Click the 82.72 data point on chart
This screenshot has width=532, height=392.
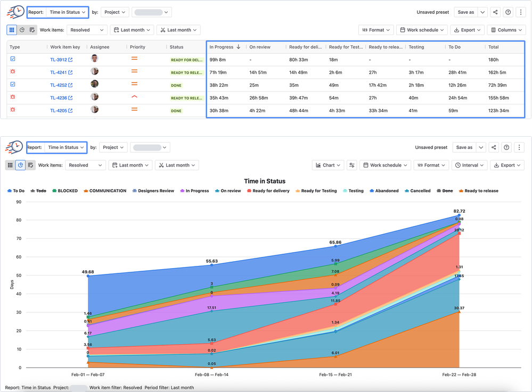tap(459, 215)
